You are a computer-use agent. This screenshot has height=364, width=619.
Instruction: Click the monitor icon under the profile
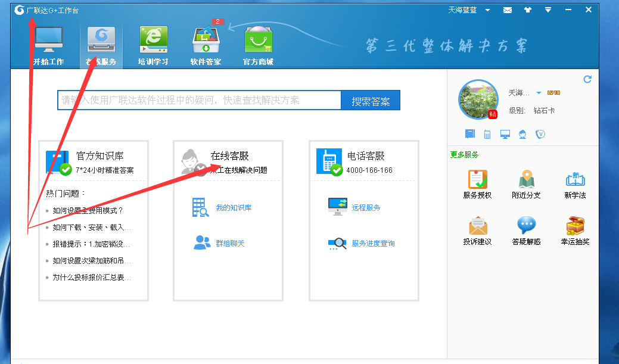[x=505, y=135]
